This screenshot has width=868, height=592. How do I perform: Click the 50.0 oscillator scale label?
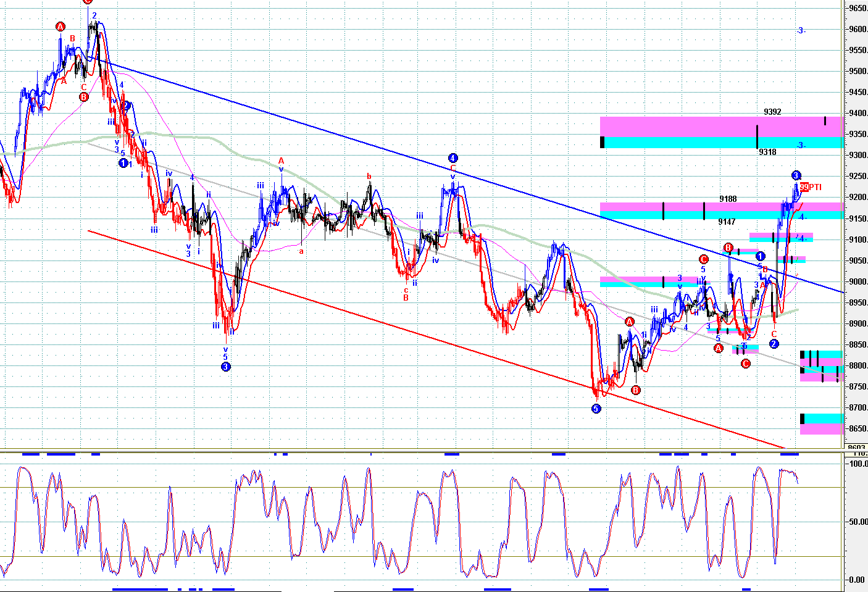point(857,522)
